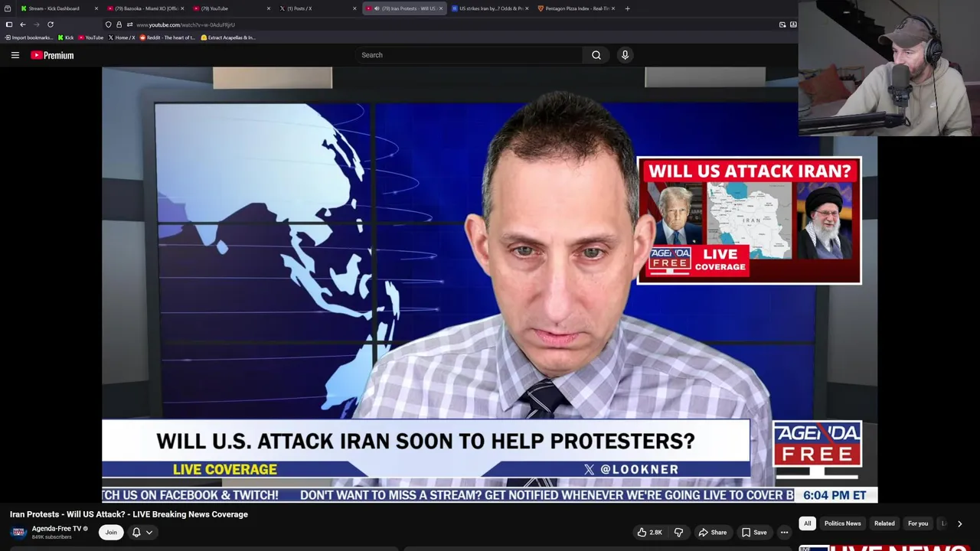The width and height of the screenshot is (980, 551).
Task: Open Import bookmarks bookmark item
Action: coord(29,37)
